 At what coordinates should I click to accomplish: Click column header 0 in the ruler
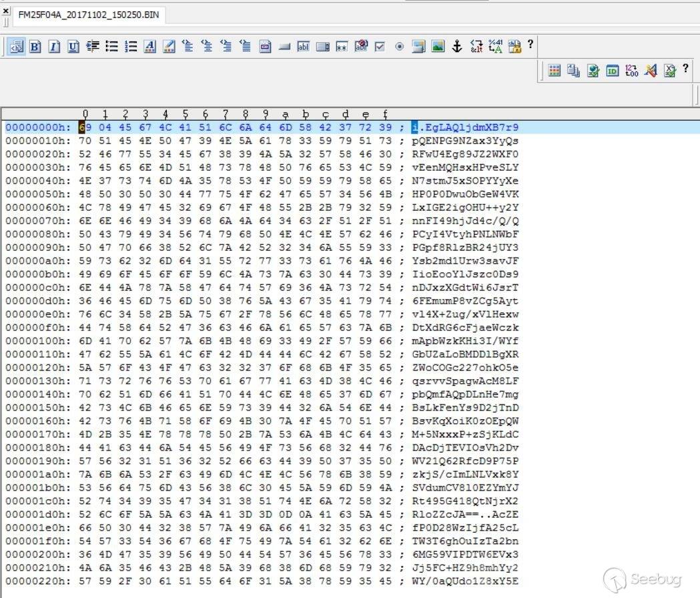pos(85,114)
